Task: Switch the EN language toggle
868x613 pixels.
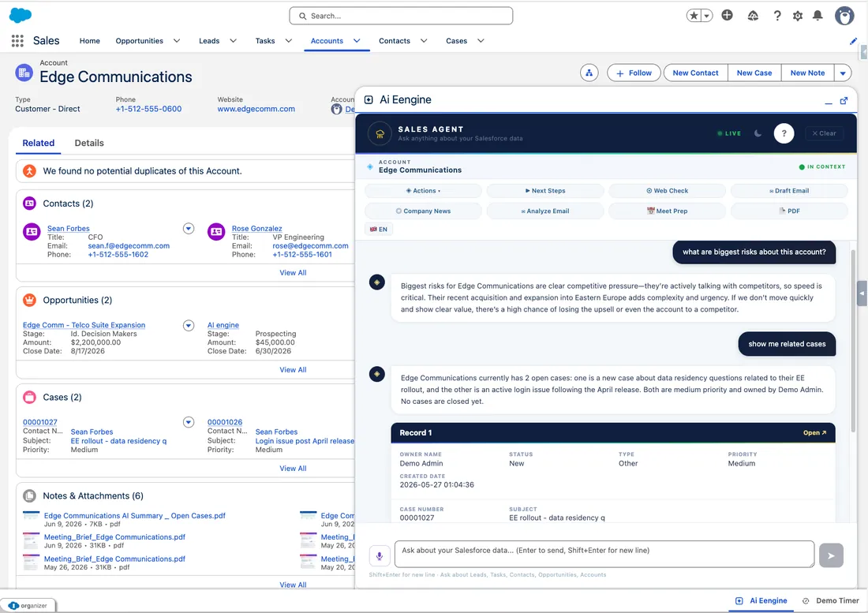Action: [379, 229]
